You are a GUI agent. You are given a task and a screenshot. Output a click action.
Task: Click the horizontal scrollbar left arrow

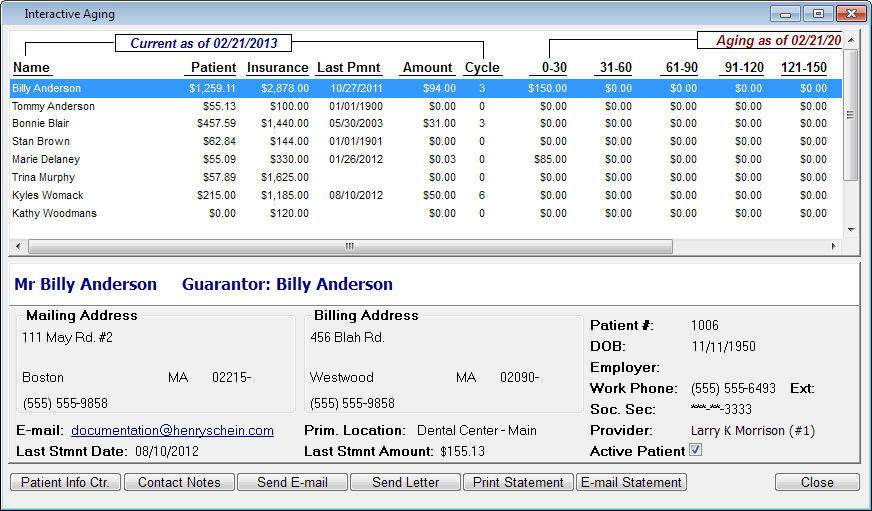tap(19, 246)
